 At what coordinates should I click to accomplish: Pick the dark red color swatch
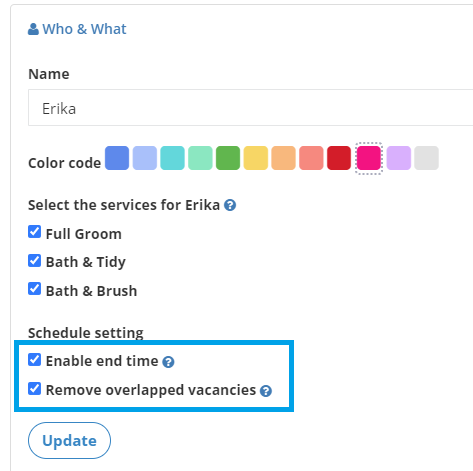tap(339, 158)
